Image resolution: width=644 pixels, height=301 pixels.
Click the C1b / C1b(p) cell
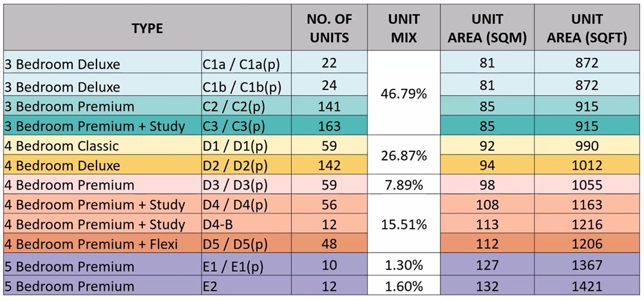[x=245, y=86]
